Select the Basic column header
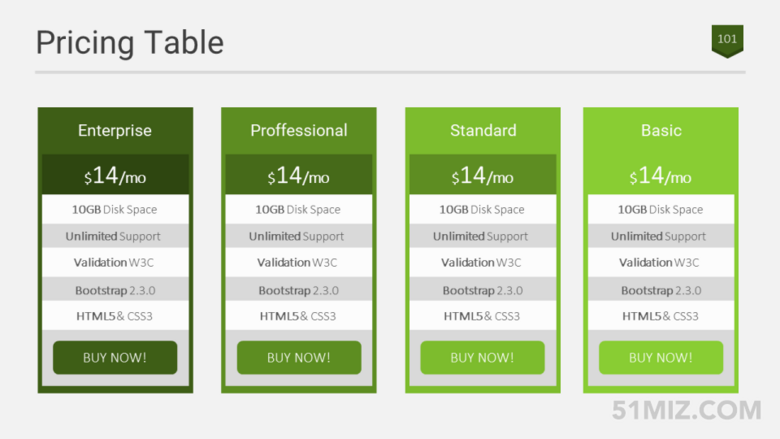Image resolution: width=780 pixels, height=439 pixels. click(661, 131)
